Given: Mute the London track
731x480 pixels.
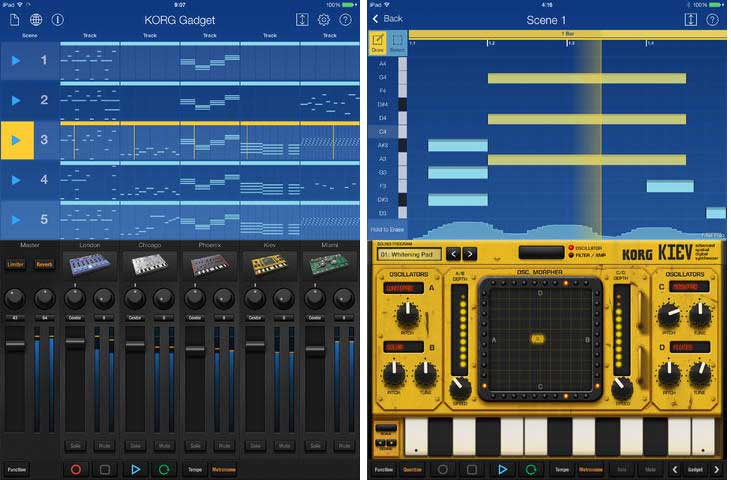Looking at the screenshot, I should (x=104, y=446).
